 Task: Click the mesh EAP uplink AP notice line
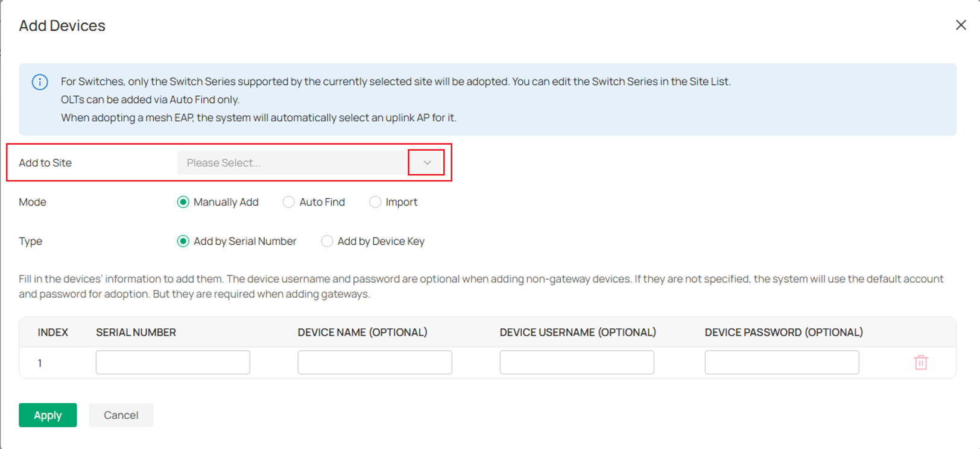pos(259,118)
